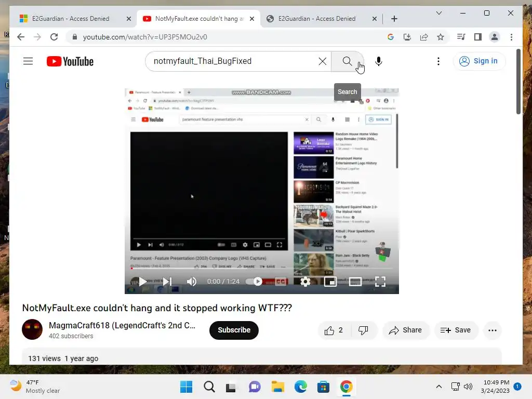Viewport: 532px width, 399px height.
Task: Toggle subtitles CC button
Action: click(x=280, y=282)
